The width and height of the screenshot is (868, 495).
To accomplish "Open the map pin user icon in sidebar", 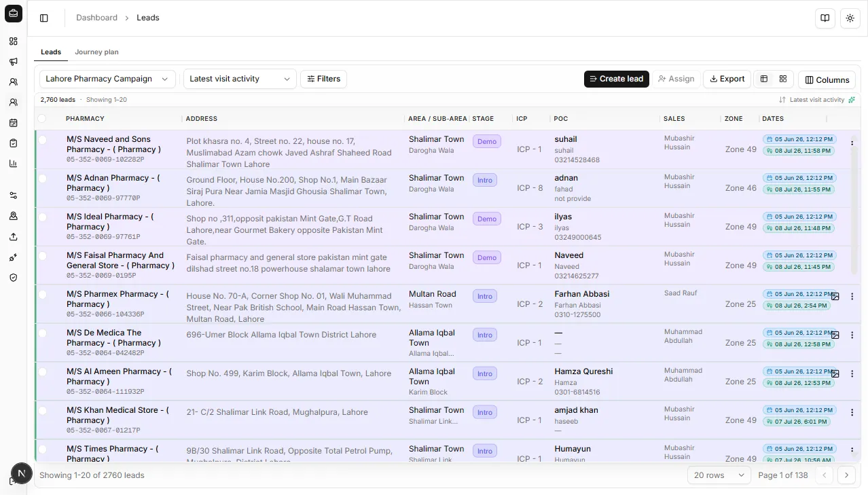I will click(13, 216).
